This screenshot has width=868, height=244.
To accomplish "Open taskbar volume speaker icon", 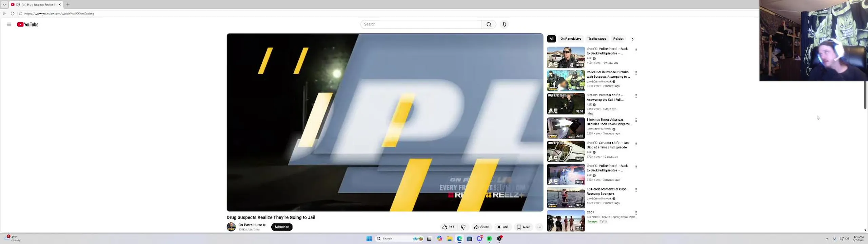I will [x=847, y=239].
